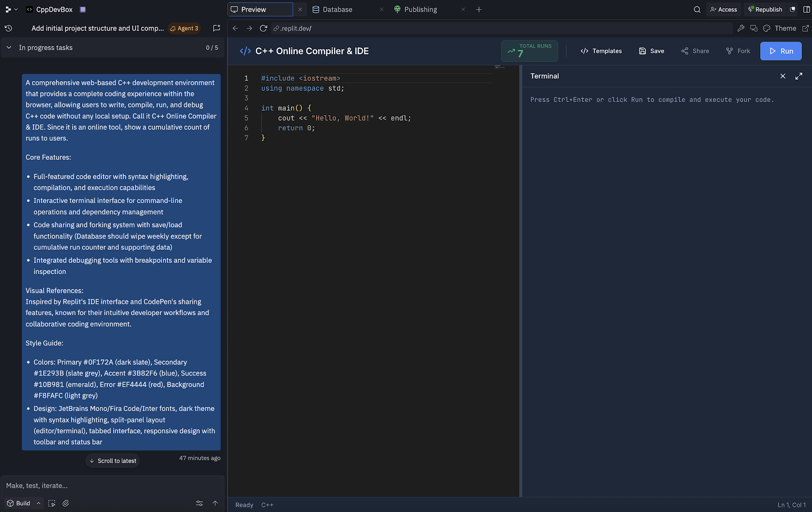Reload the preview page
Screen dimensions: 812x512
(263, 28)
